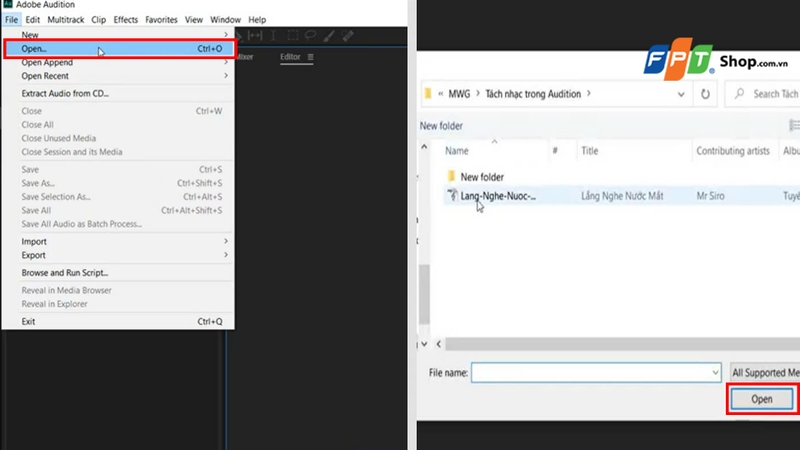Open the Effects menu

click(x=126, y=20)
